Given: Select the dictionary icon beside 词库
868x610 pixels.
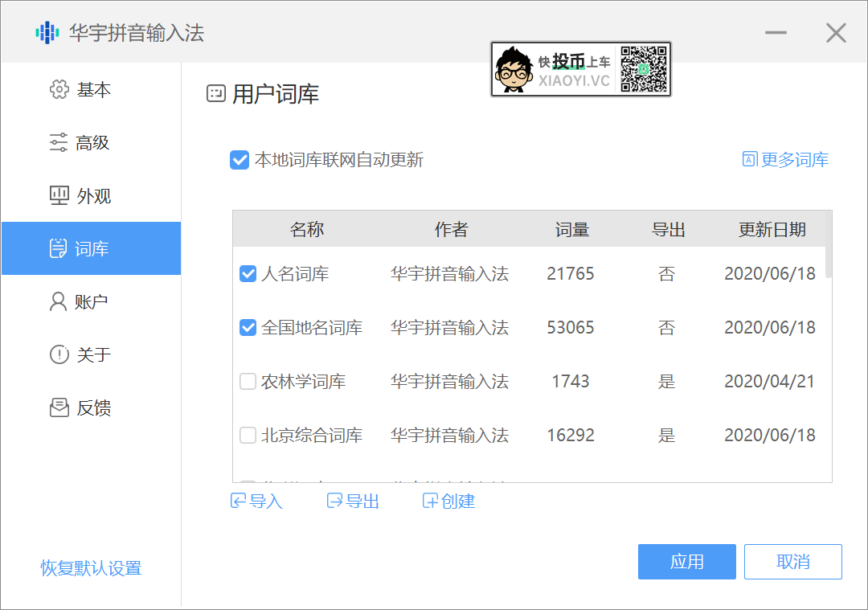Looking at the screenshot, I should (58, 248).
